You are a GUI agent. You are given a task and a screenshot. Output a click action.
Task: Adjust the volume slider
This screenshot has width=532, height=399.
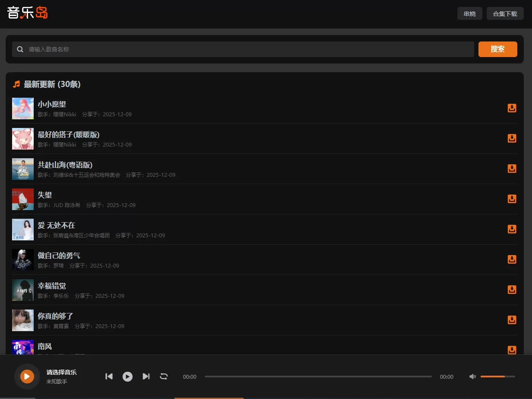[497, 377]
